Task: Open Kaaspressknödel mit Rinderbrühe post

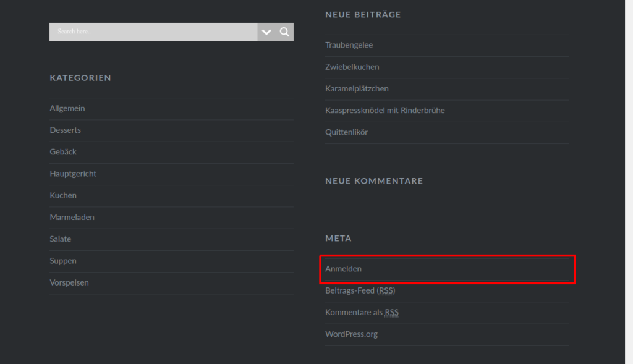Action: [384, 111]
